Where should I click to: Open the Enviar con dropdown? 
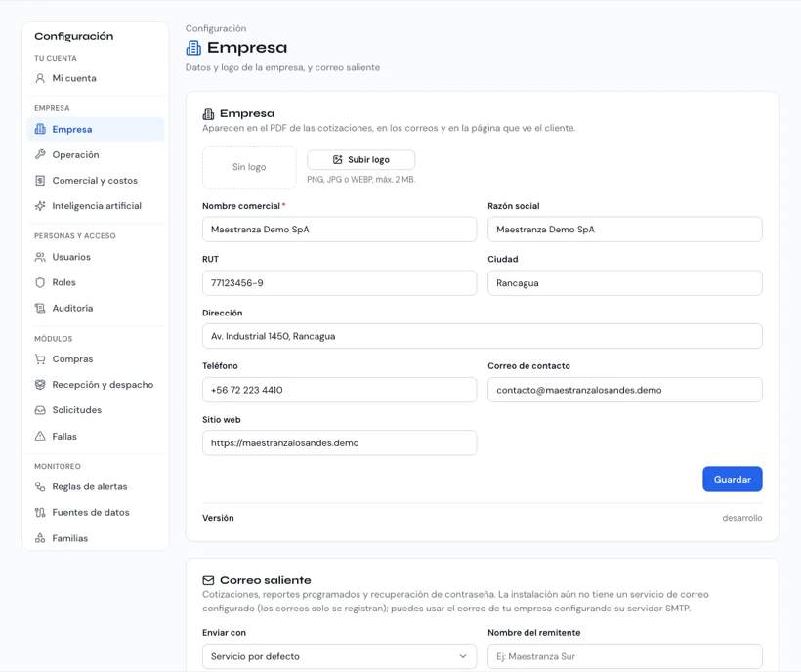339,656
